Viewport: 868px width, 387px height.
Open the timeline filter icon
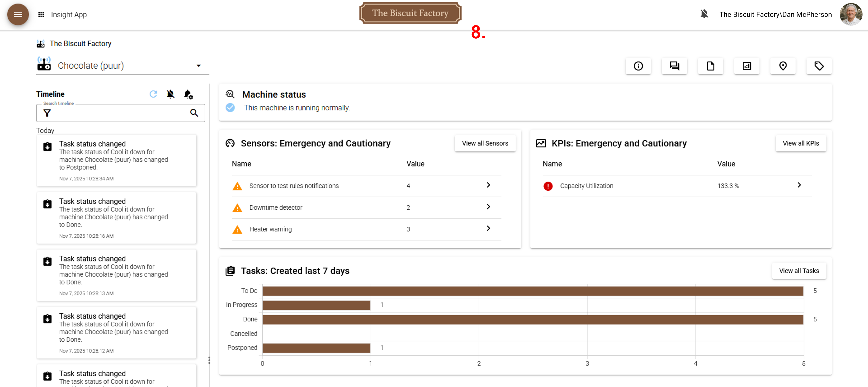pos(47,113)
